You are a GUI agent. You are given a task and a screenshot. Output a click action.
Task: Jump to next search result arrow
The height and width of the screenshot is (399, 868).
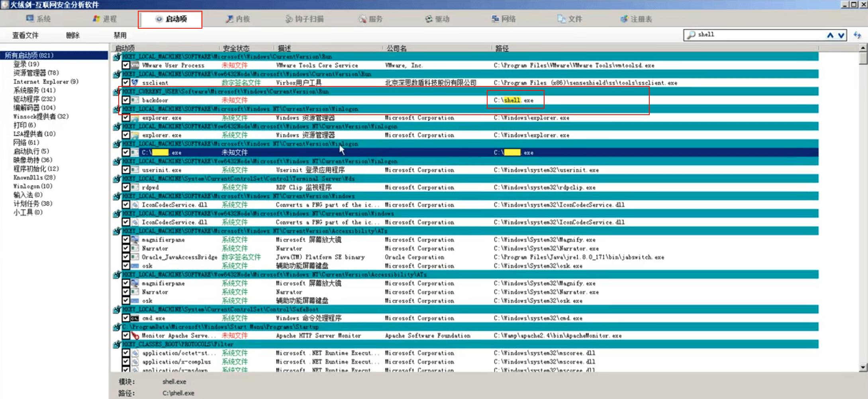click(841, 35)
